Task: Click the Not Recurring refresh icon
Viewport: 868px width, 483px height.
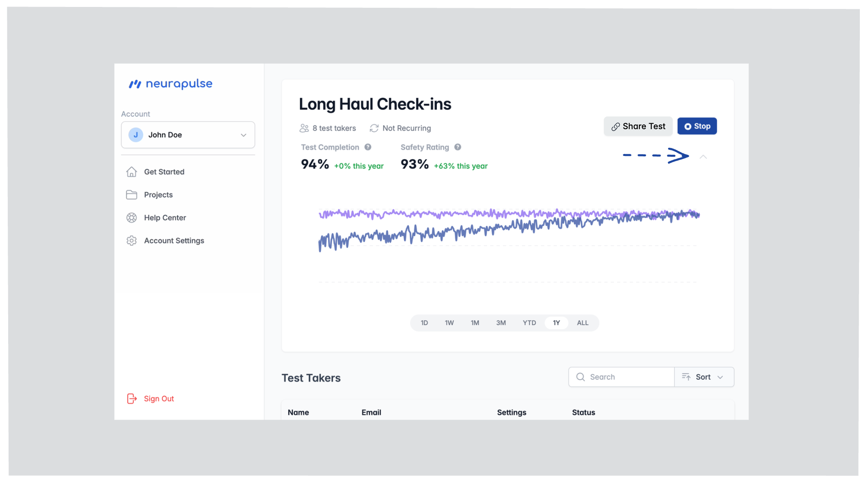Action: [374, 128]
